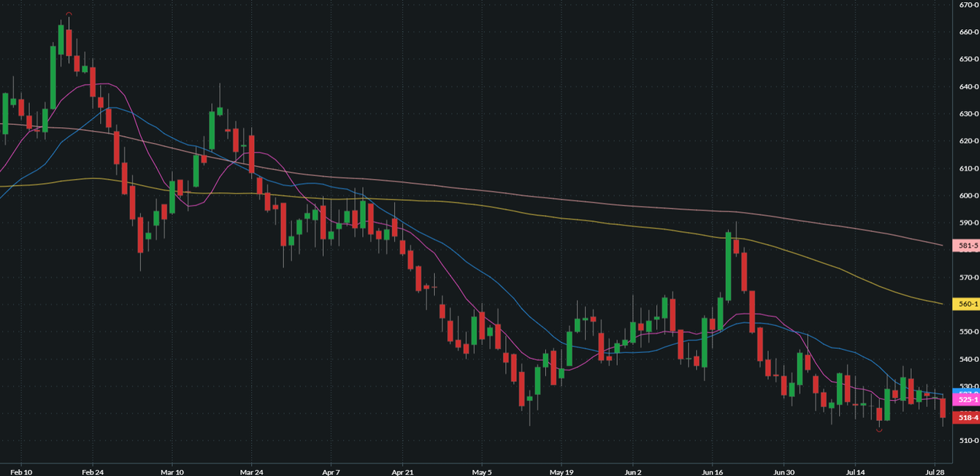Click the 550-0 price axis label
980x476 pixels.
pos(969,332)
